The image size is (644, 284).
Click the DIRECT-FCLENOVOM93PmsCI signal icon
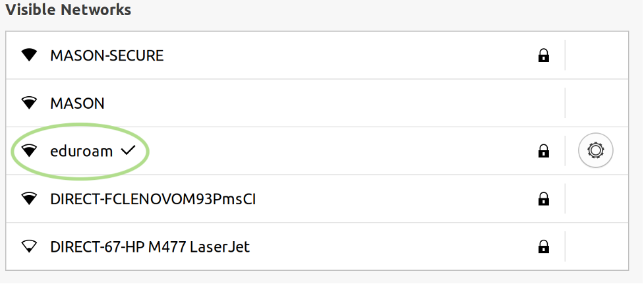(x=29, y=198)
